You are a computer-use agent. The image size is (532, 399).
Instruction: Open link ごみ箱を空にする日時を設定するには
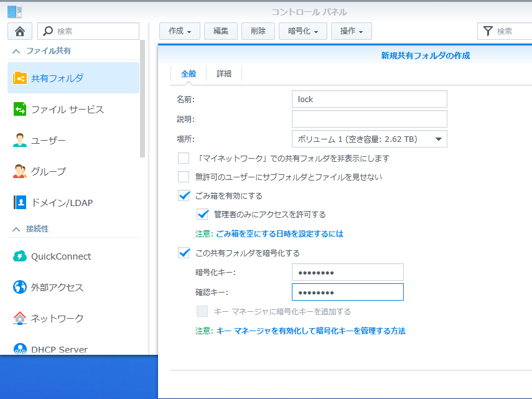[279, 234]
